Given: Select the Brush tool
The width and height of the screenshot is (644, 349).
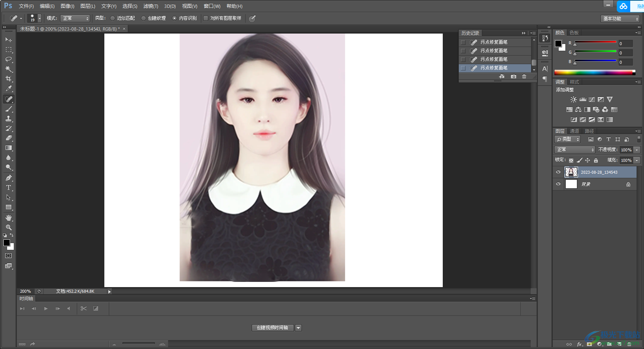Looking at the screenshot, I should click(9, 109).
